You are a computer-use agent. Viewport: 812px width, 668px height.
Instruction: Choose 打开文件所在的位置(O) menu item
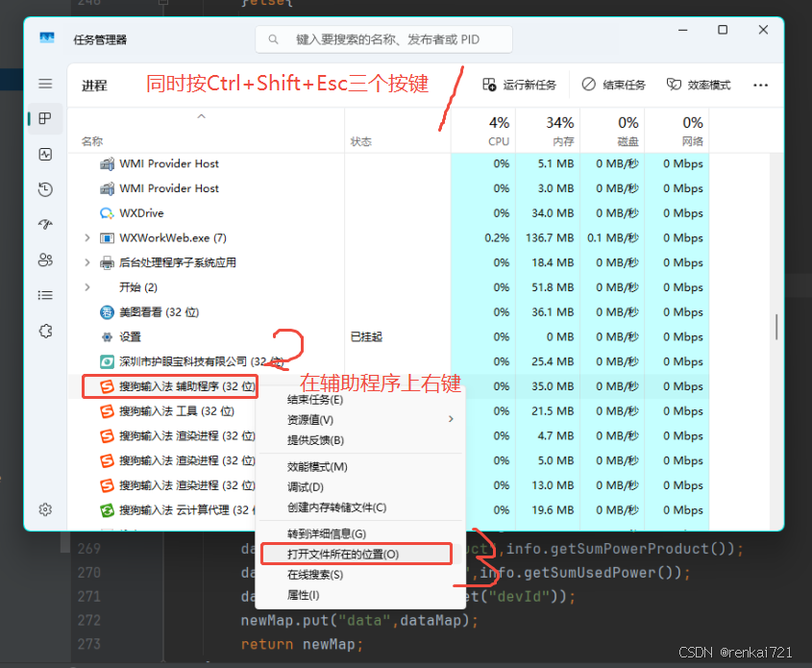[x=357, y=554]
